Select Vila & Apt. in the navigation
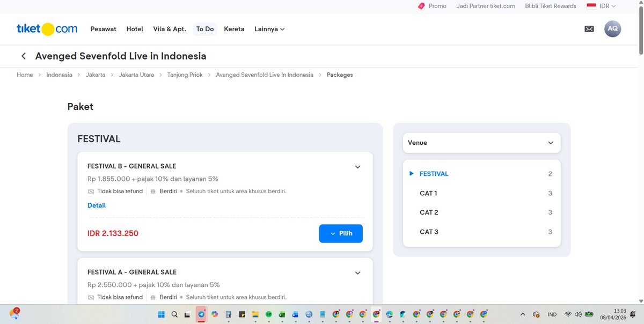The width and height of the screenshot is (644, 324). point(170,29)
